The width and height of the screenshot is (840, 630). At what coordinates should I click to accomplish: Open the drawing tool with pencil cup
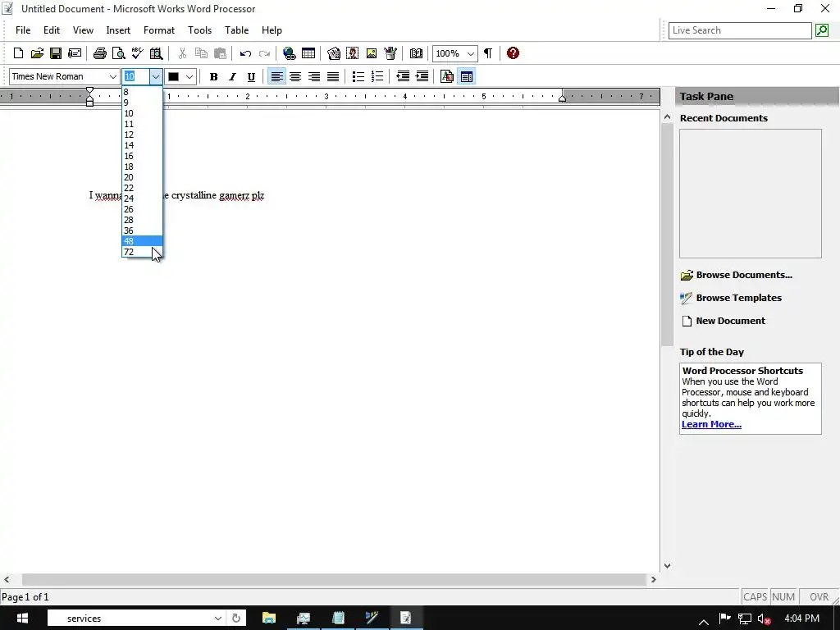[x=390, y=53]
